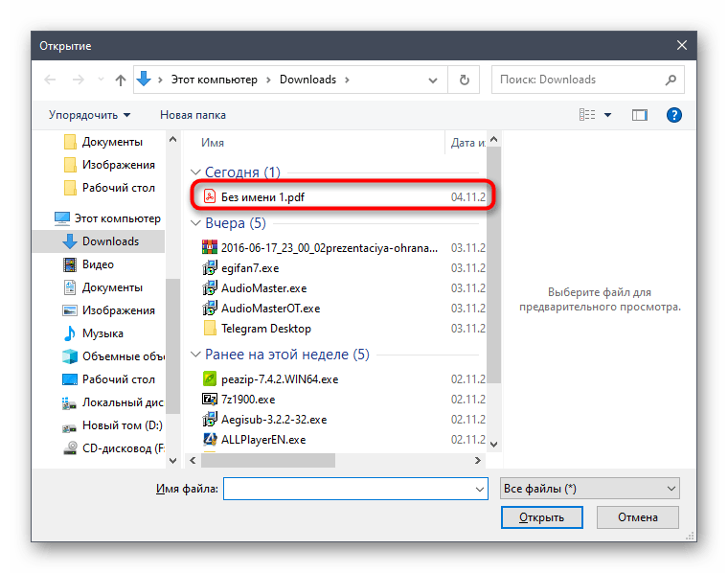Click the file list vertical scrollbar down arrow
This screenshot has height=573, width=728.
click(493, 445)
